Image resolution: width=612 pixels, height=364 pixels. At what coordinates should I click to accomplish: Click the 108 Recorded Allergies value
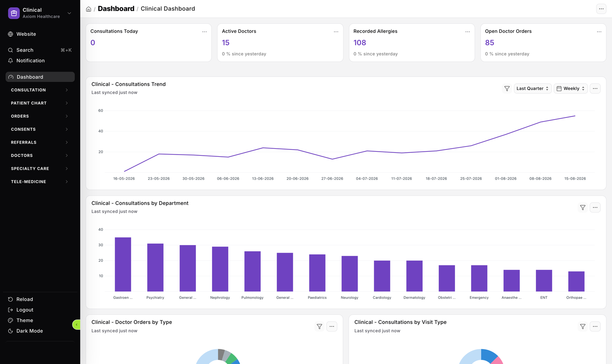point(360,43)
